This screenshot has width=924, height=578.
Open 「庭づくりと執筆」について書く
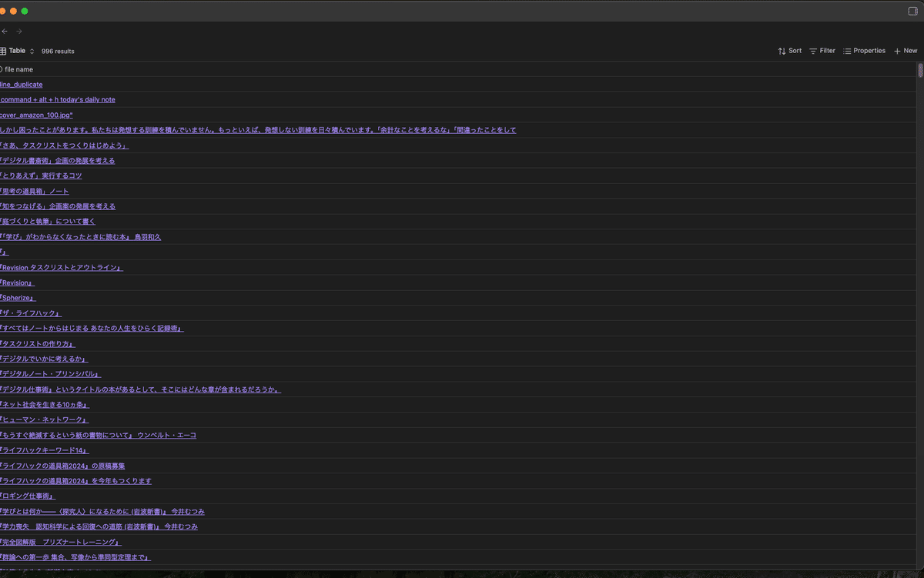pos(48,222)
